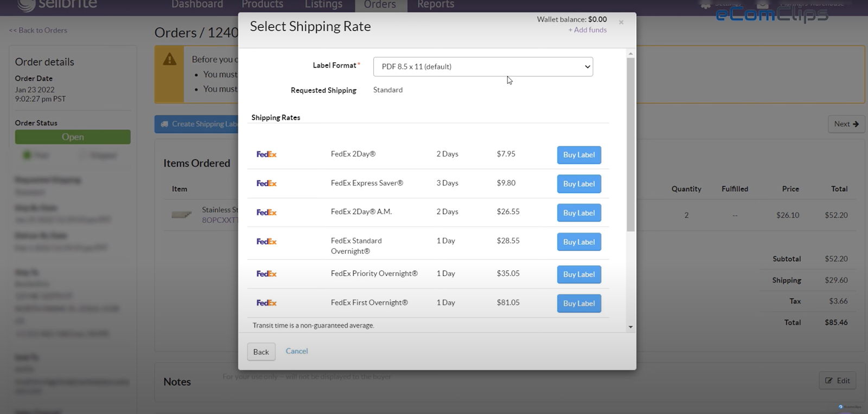Close the Select Shipping Rate dialog

click(x=621, y=22)
